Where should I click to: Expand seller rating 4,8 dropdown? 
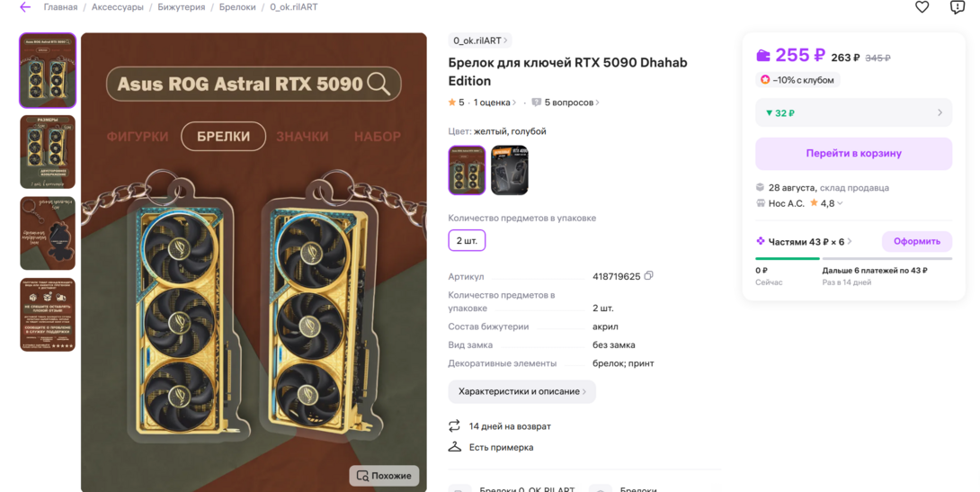tap(840, 203)
